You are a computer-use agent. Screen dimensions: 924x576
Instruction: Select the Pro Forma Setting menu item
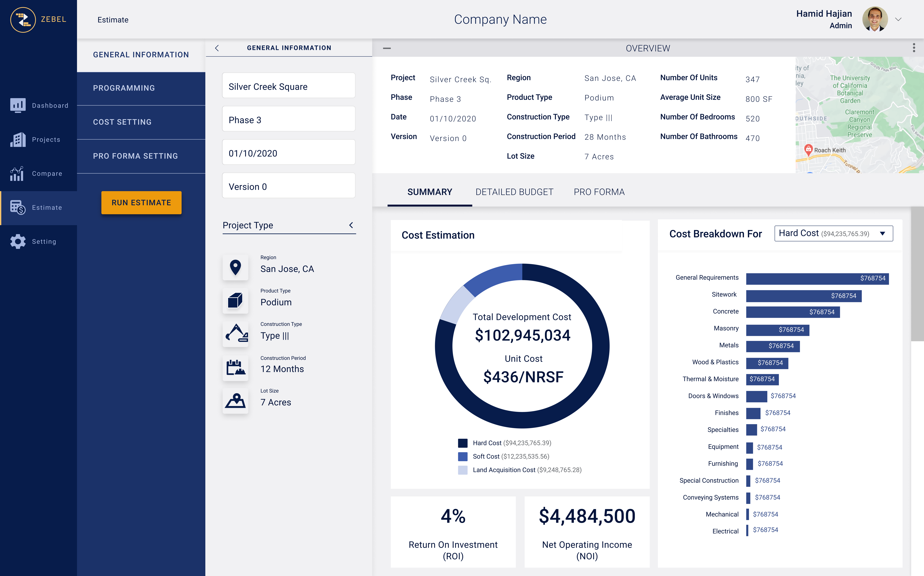(141, 156)
